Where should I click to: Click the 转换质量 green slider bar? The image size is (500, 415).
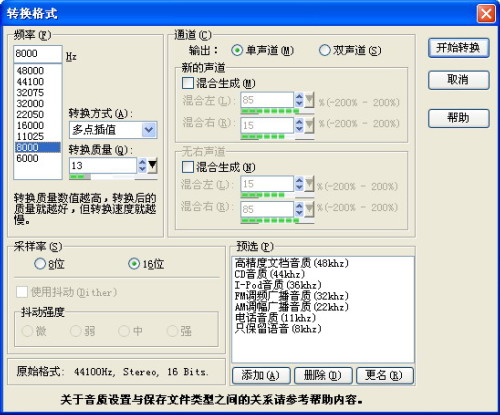(113, 177)
